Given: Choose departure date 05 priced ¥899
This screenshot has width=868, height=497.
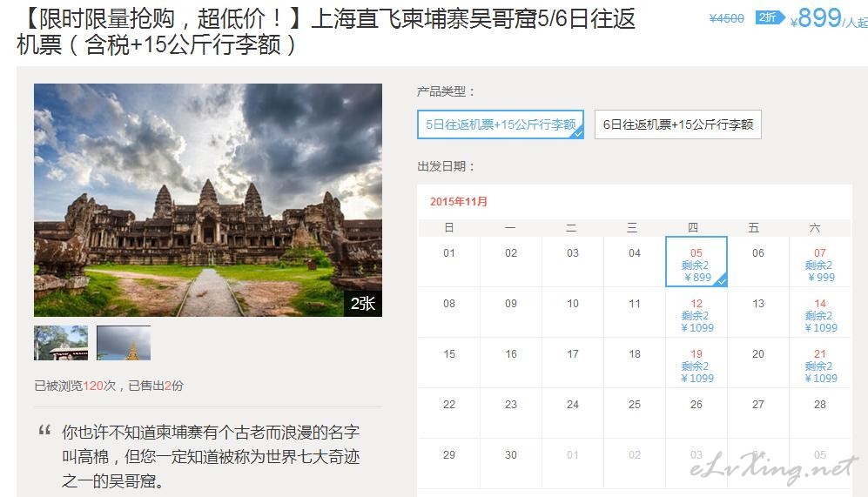Looking at the screenshot, I should click(696, 262).
